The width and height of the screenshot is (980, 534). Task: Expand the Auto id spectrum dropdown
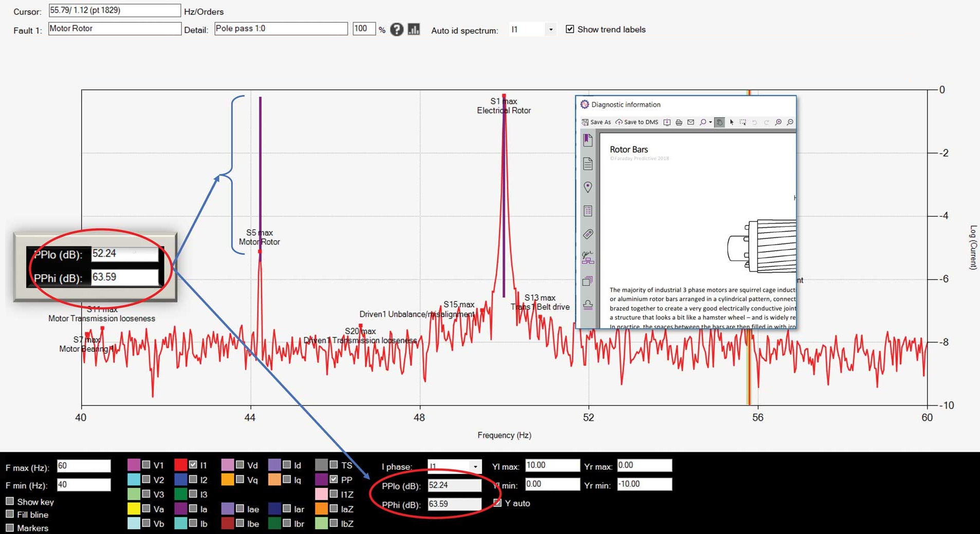[551, 29]
